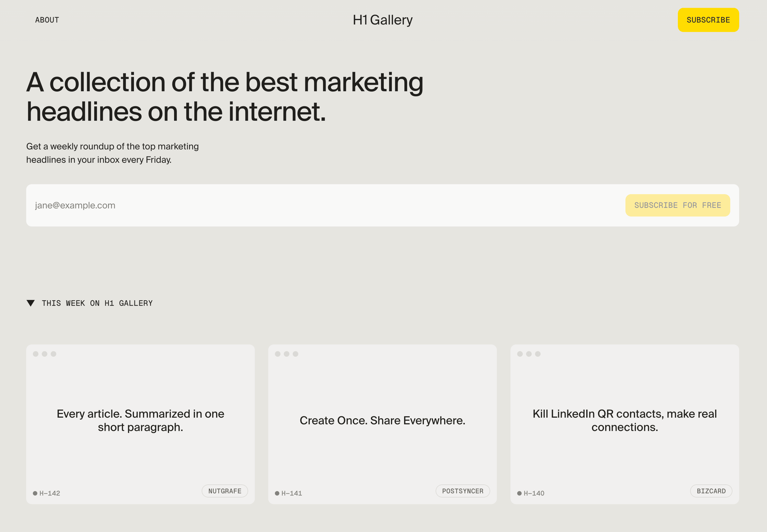Click the NUTGRAFE tag pill
This screenshot has width=767, height=532.
(x=225, y=491)
